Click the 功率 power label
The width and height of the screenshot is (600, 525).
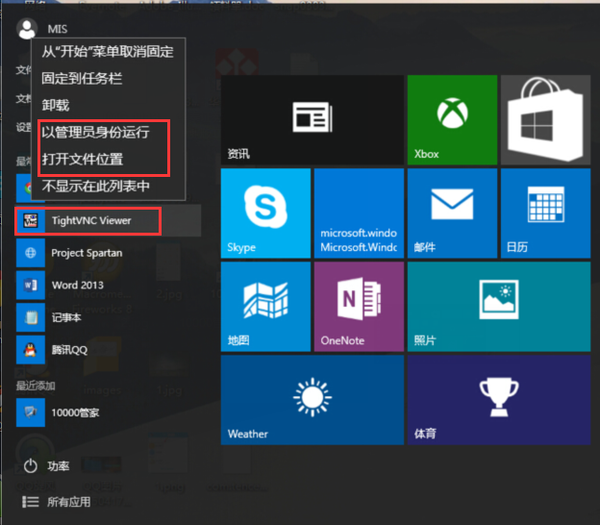[58, 466]
